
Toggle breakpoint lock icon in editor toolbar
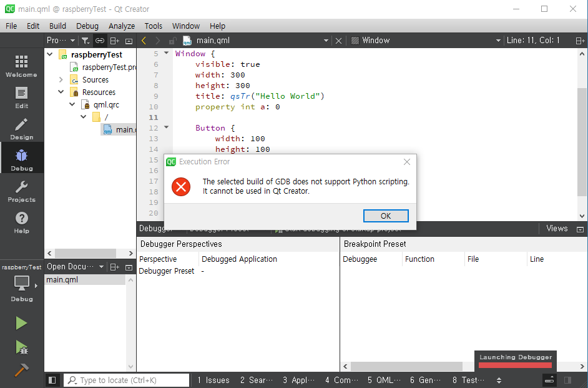tap(172, 40)
